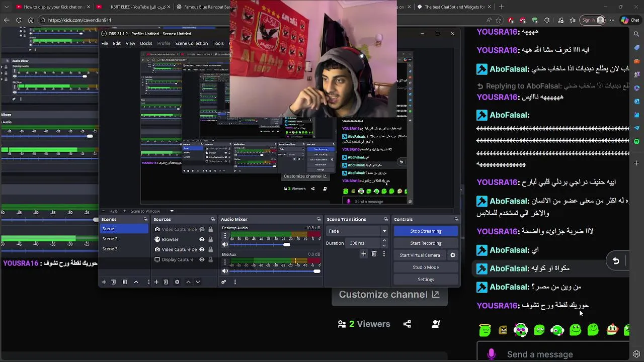Viewport: 644px width, 362px height.
Task: Move source up in Sources list
Action: (x=189, y=282)
